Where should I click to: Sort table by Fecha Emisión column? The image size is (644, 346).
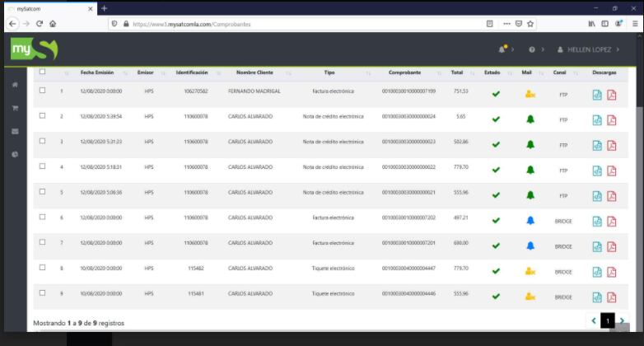pyautogui.click(x=102, y=72)
